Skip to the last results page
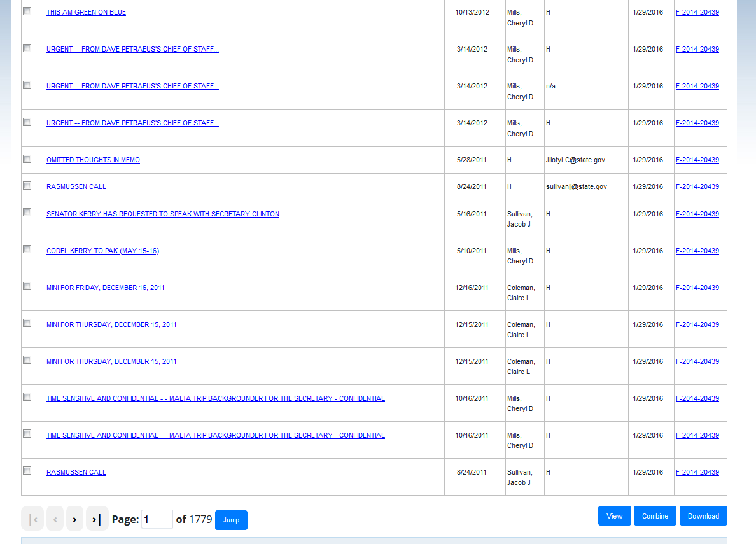This screenshot has width=756, height=544. (x=97, y=519)
